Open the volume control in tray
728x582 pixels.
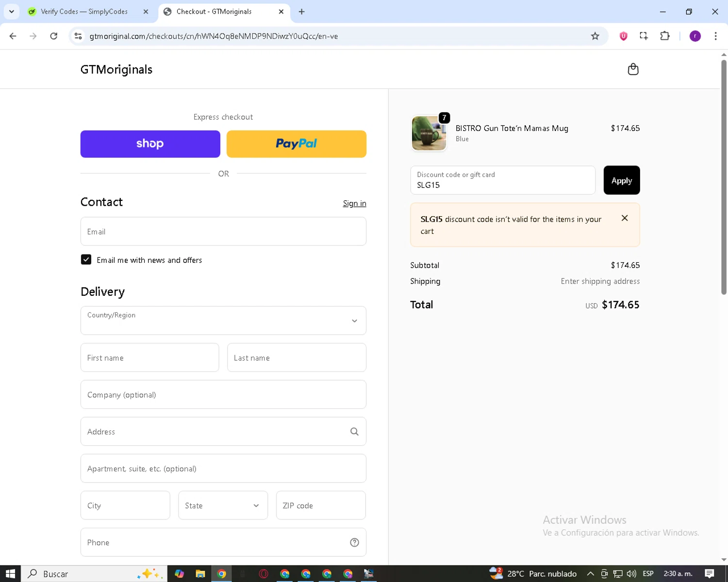click(631, 574)
